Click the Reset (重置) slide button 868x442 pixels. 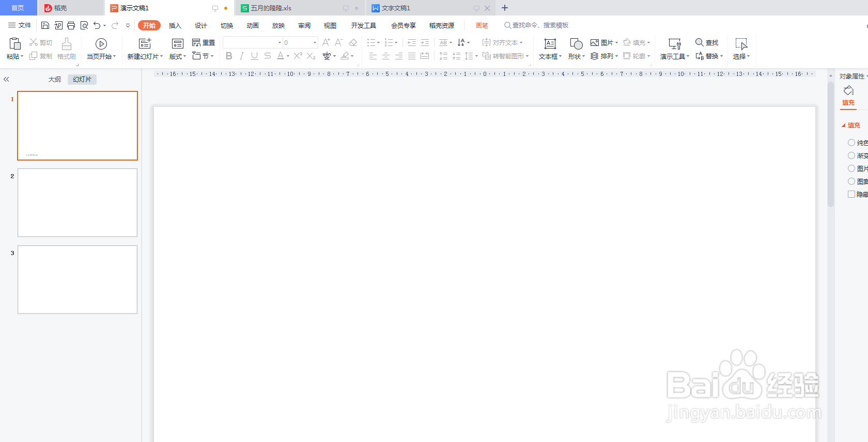point(204,42)
